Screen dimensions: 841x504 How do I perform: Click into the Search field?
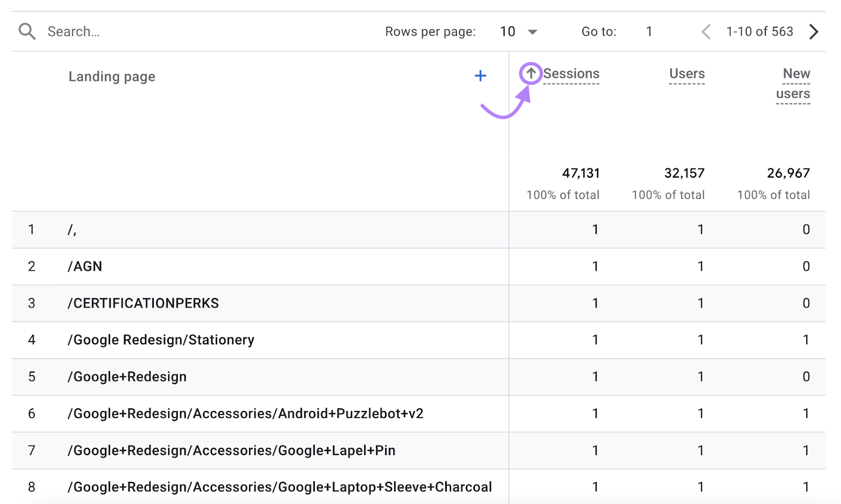click(158, 32)
